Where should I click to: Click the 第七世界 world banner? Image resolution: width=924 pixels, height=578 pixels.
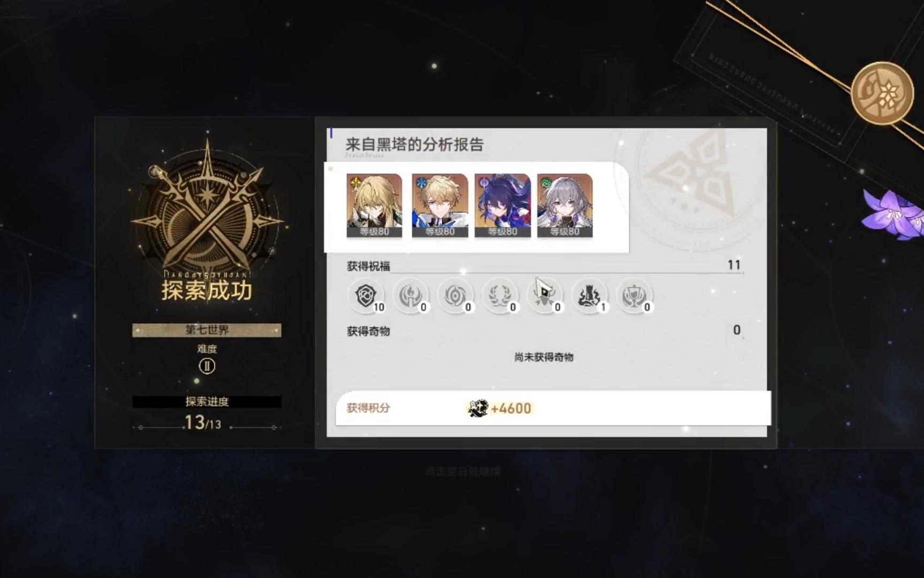207,330
